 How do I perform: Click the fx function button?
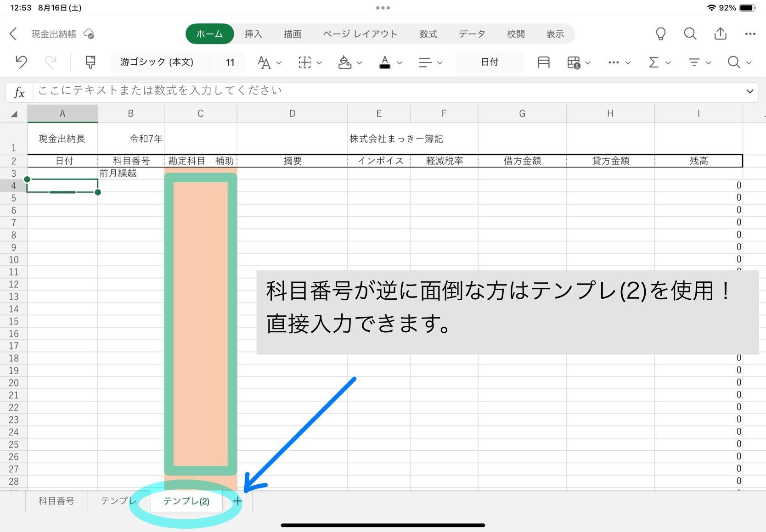(19, 92)
